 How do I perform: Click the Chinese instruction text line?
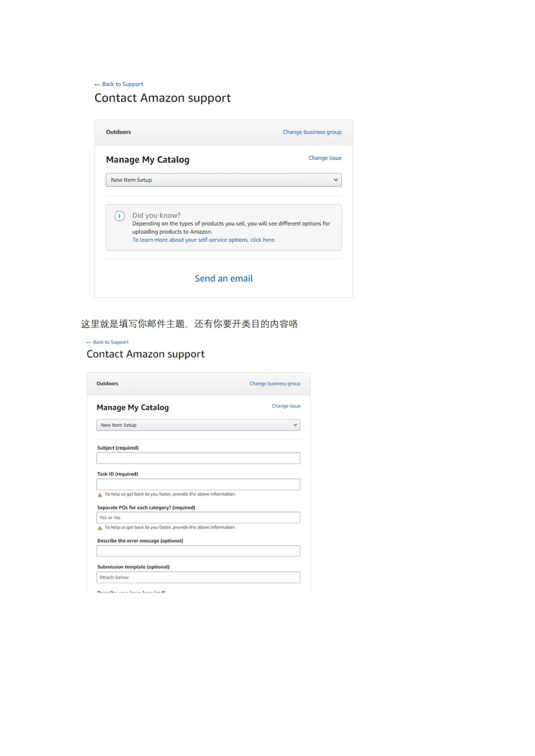pyautogui.click(x=189, y=324)
